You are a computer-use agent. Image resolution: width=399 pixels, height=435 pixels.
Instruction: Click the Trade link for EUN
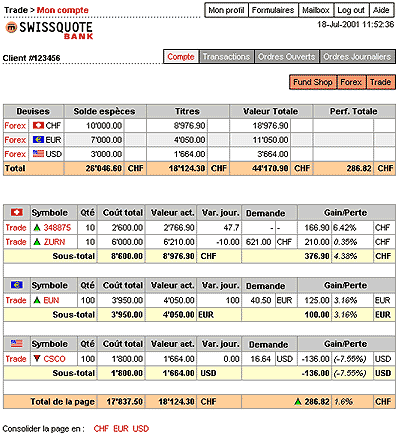pos(16,300)
